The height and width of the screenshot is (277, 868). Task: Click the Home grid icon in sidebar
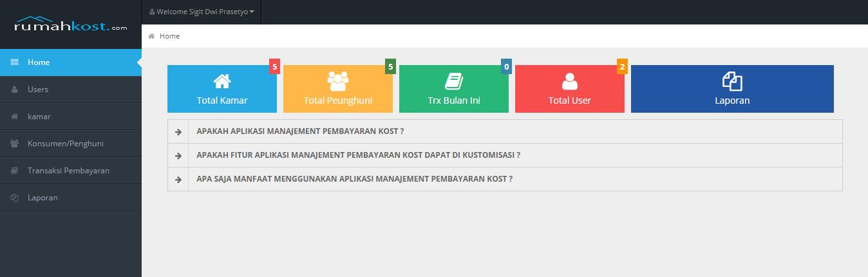pyautogui.click(x=14, y=62)
